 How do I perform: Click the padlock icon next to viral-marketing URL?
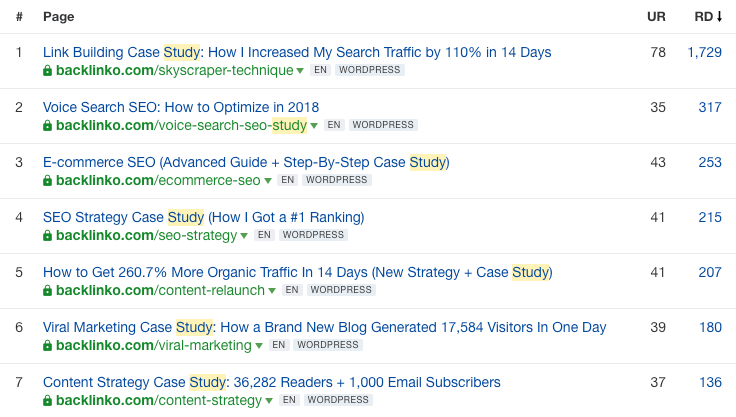coord(47,346)
